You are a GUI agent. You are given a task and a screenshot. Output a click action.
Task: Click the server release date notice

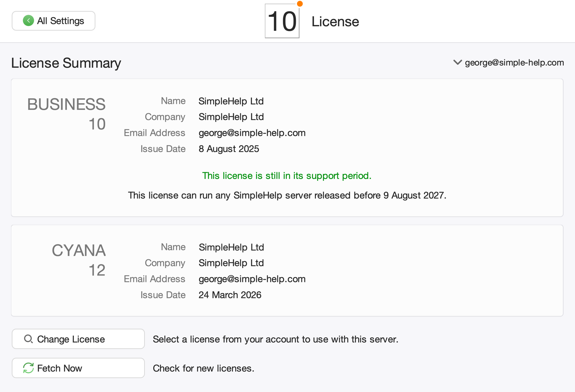coord(287,195)
